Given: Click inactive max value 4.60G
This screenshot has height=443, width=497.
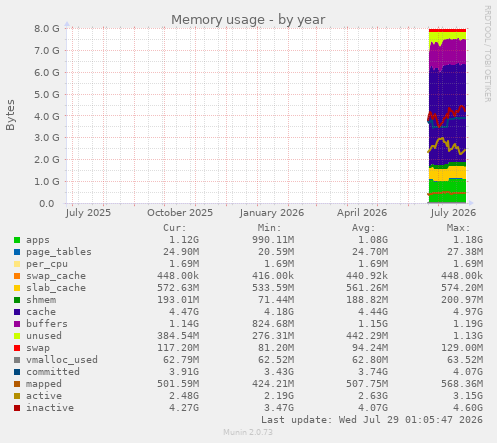Looking at the screenshot, I should click(468, 408).
